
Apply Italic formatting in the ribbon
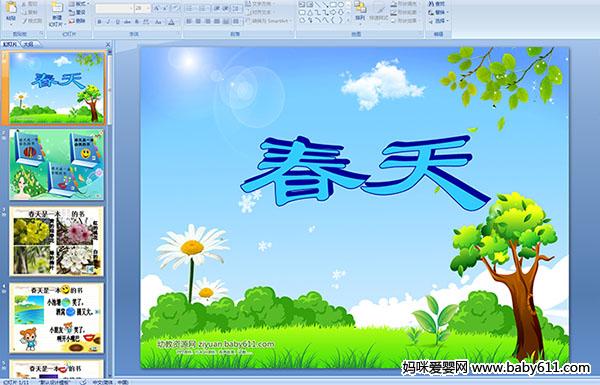108,22
